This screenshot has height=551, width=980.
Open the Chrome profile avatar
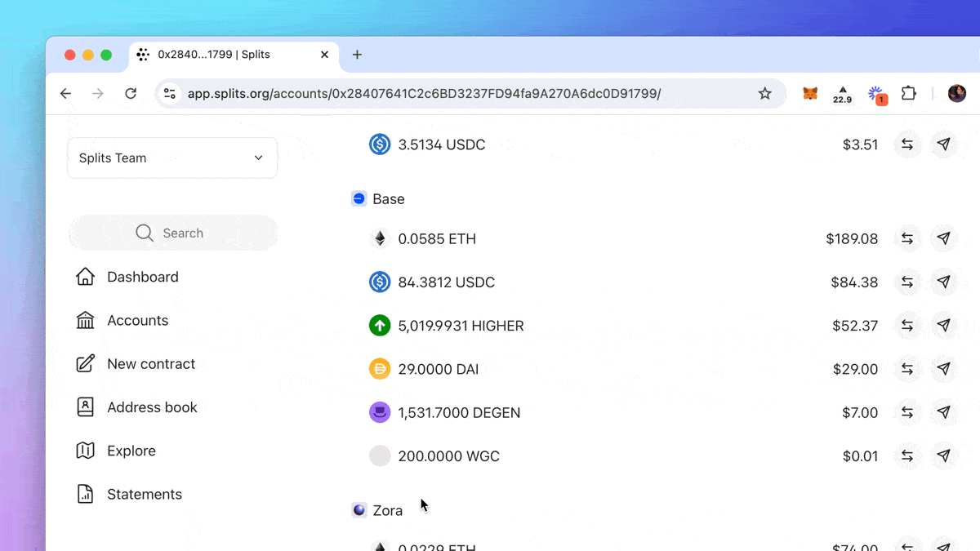957,93
